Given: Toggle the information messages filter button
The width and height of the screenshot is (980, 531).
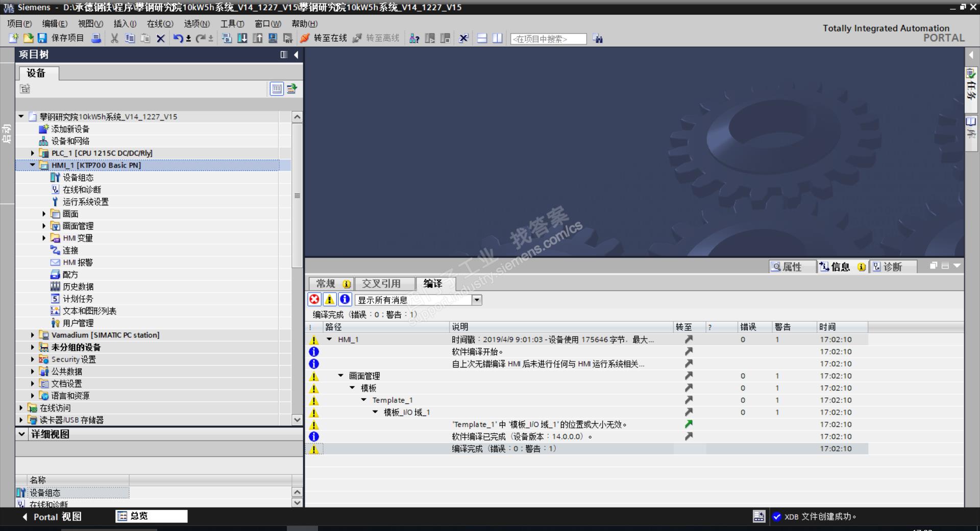Looking at the screenshot, I should coord(345,300).
